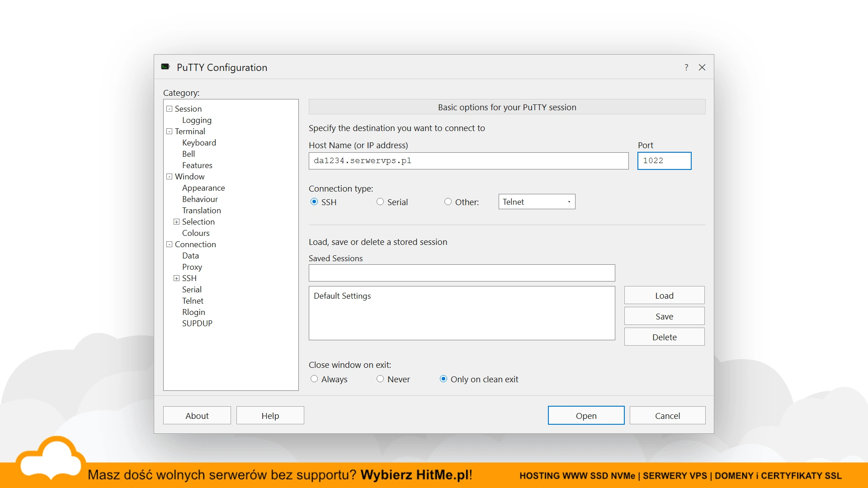This screenshot has width=868, height=488.
Task: Open the Terminal category
Action: click(x=190, y=131)
